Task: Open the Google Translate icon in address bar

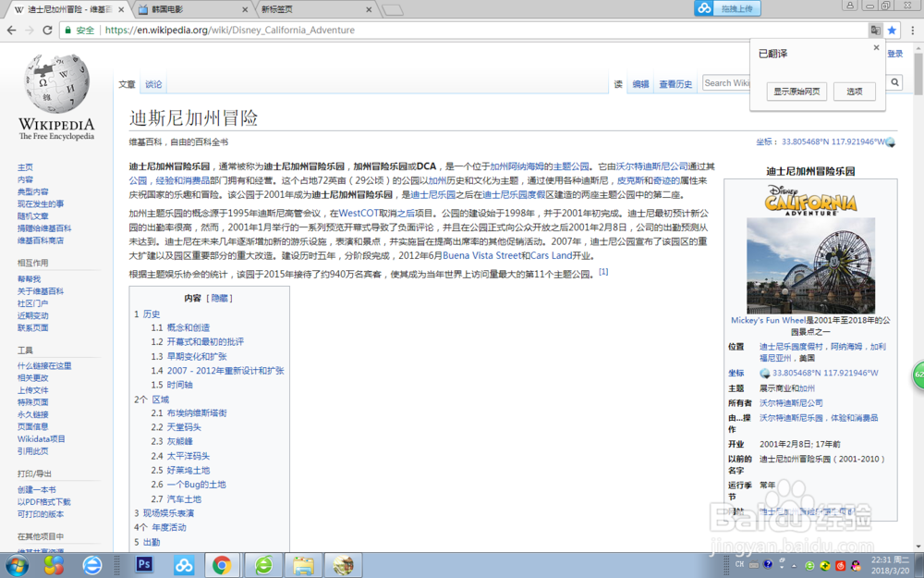Action: coord(876,30)
